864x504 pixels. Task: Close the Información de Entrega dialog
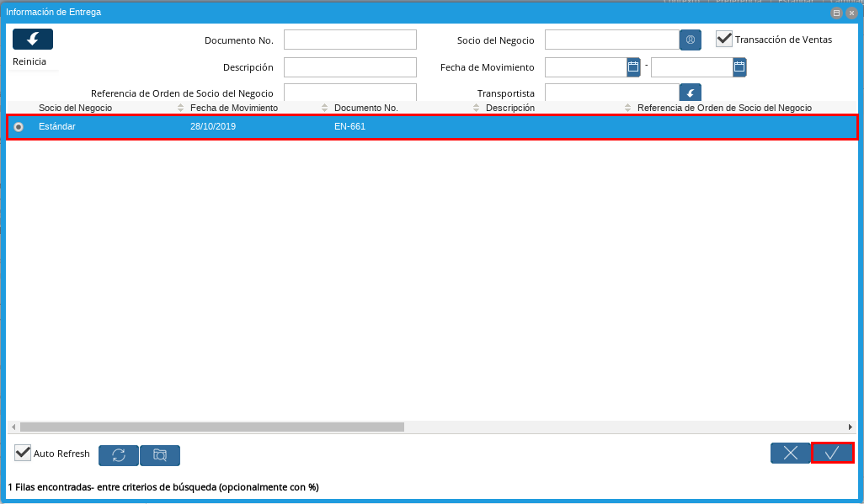tap(851, 13)
